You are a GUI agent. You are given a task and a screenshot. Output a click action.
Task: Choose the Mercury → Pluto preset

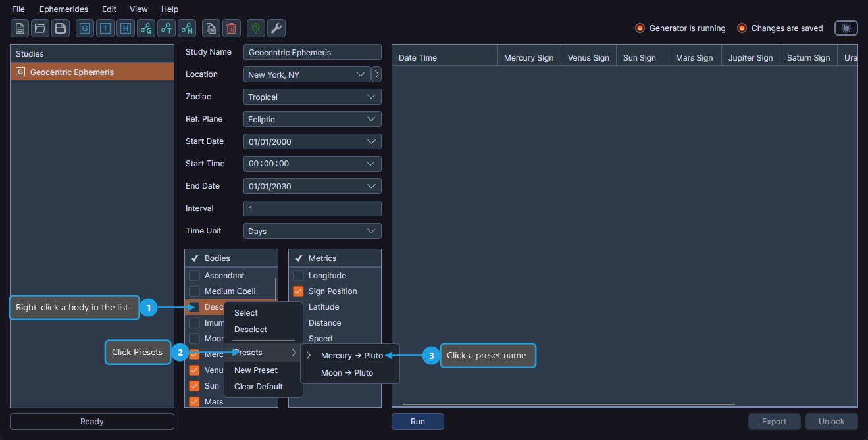tap(352, 355)
